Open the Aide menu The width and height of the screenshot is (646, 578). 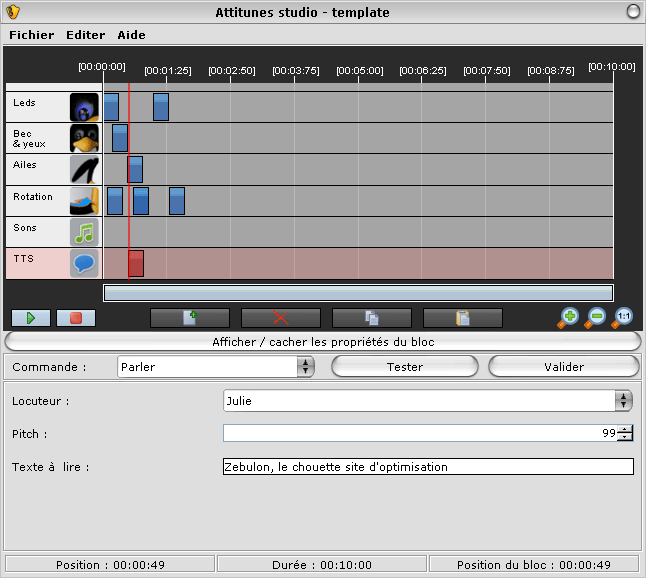point(131,35)
